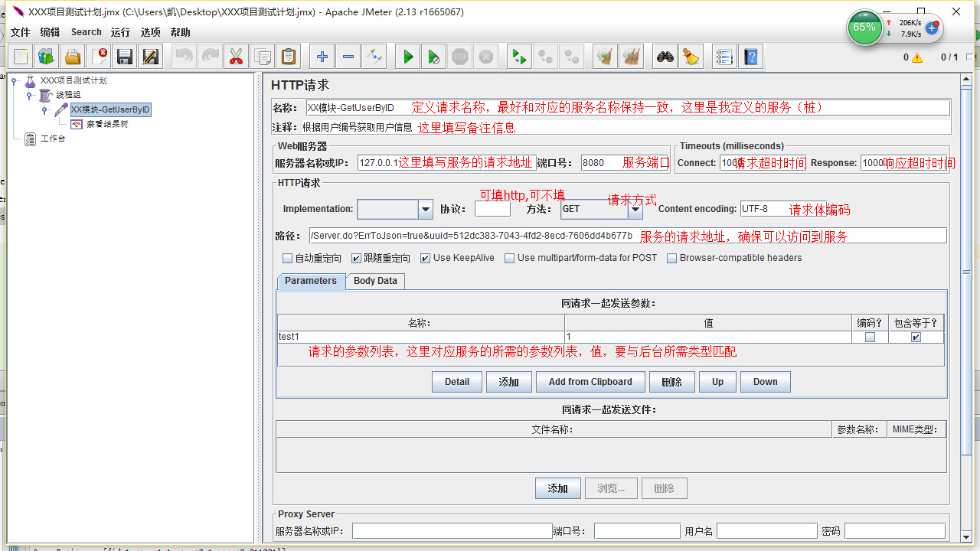Open the 方法 GET method dropdown
The image size is (980, 551).
coord(635,209)
